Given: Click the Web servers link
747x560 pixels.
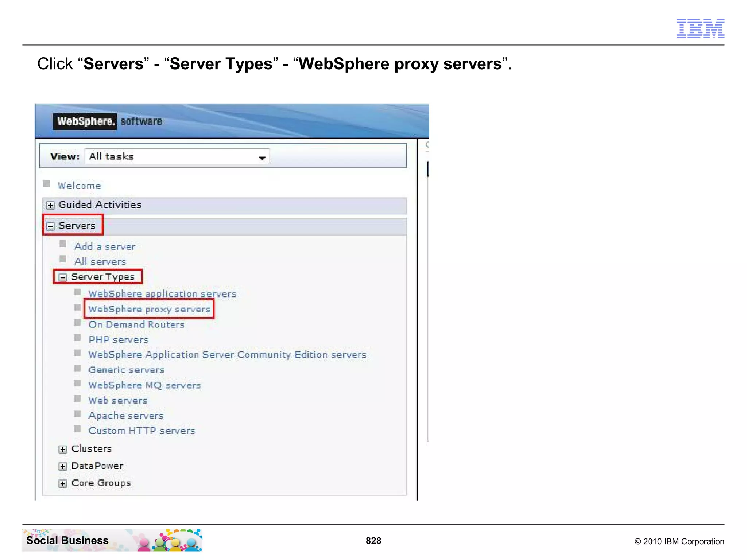Looking at the screenshot, I should click(x=118, y=400).
